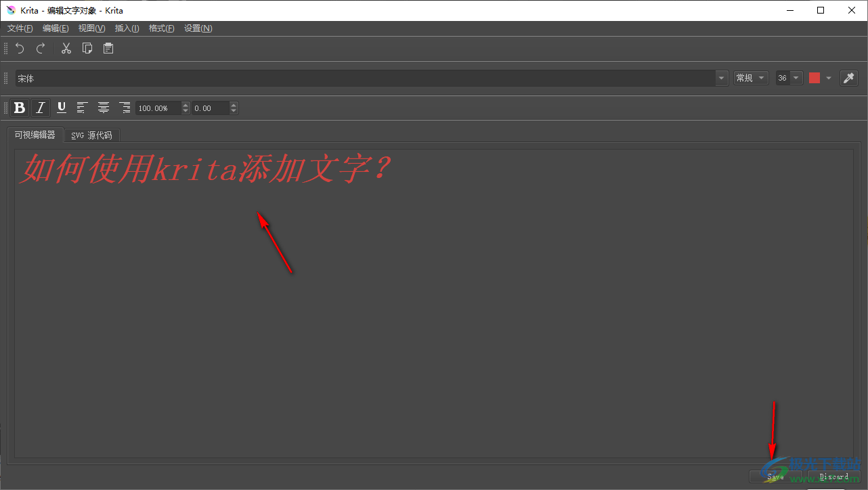The width and height of the screenshot is (868, 490).
Task: Decrease the line height 100.00% value
Action: pos(186,111)
